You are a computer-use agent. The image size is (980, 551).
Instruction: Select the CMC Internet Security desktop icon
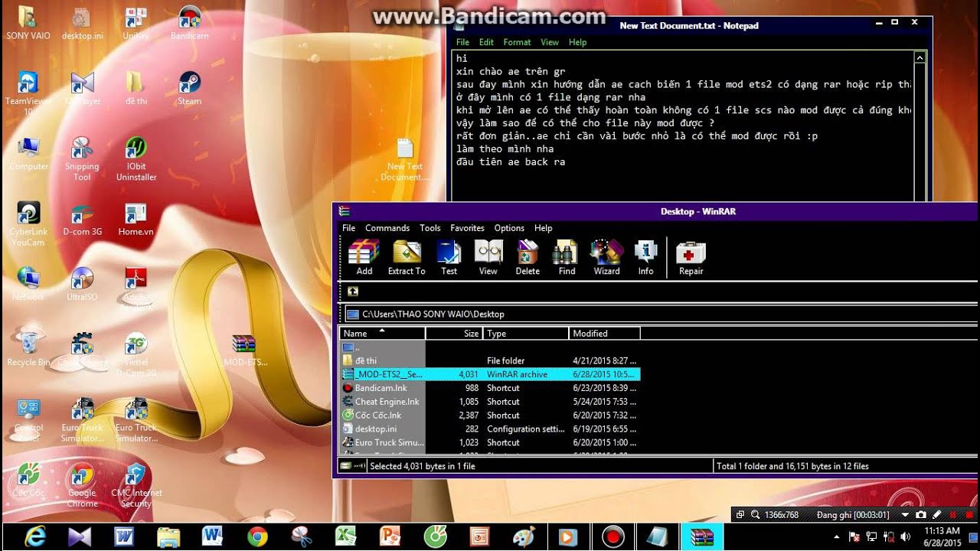(136, 485)
